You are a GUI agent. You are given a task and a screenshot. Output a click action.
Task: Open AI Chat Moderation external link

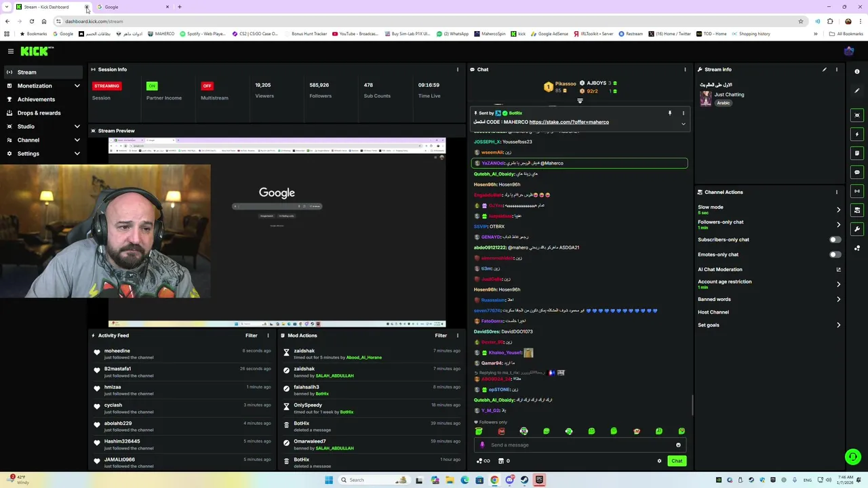838,270
